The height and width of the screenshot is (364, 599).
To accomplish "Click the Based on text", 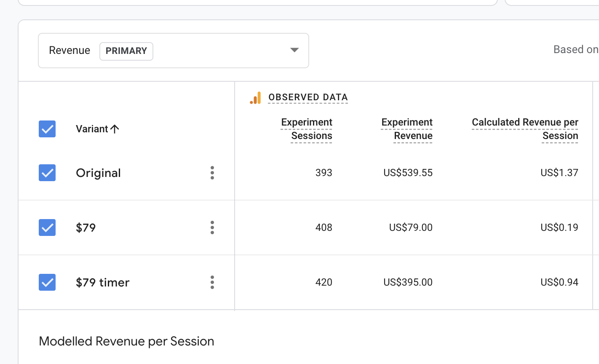I will 576,50.
